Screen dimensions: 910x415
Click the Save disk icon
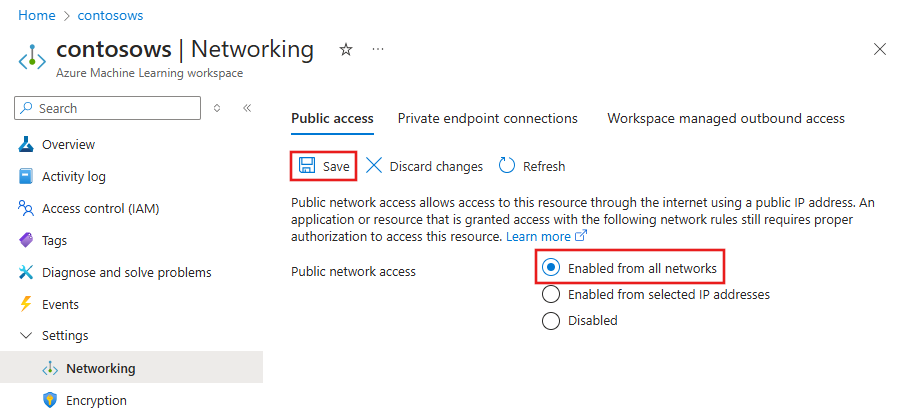point(308,166)
